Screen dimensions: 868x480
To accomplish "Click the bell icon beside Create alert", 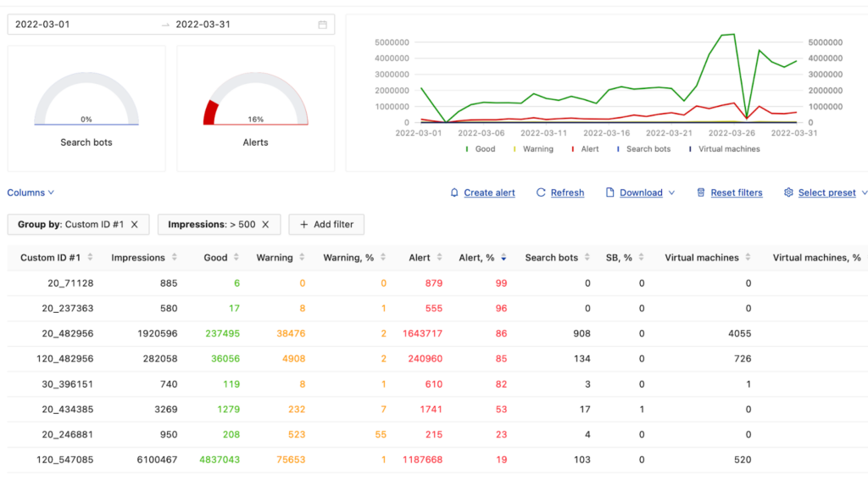I will click(x=454, y=193).
